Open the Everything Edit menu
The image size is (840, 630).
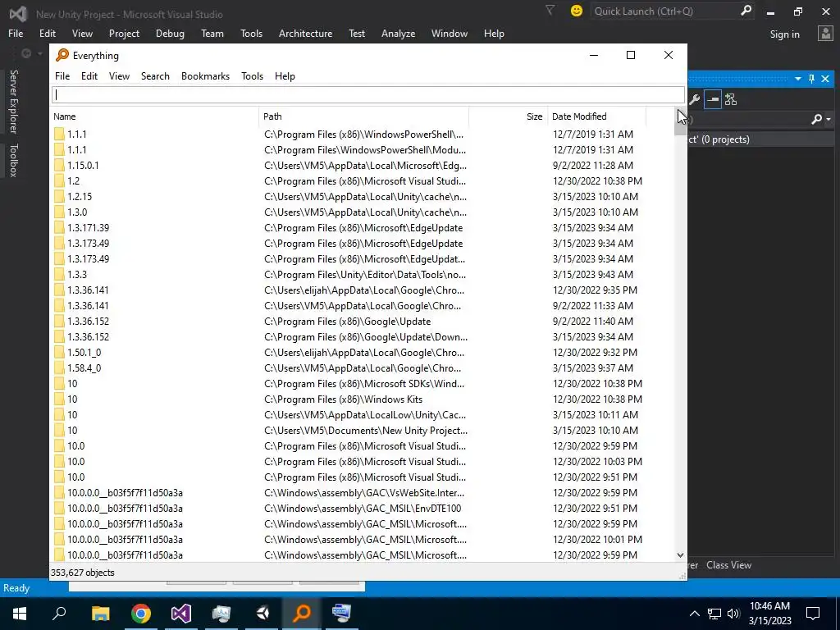coord(89,76)
